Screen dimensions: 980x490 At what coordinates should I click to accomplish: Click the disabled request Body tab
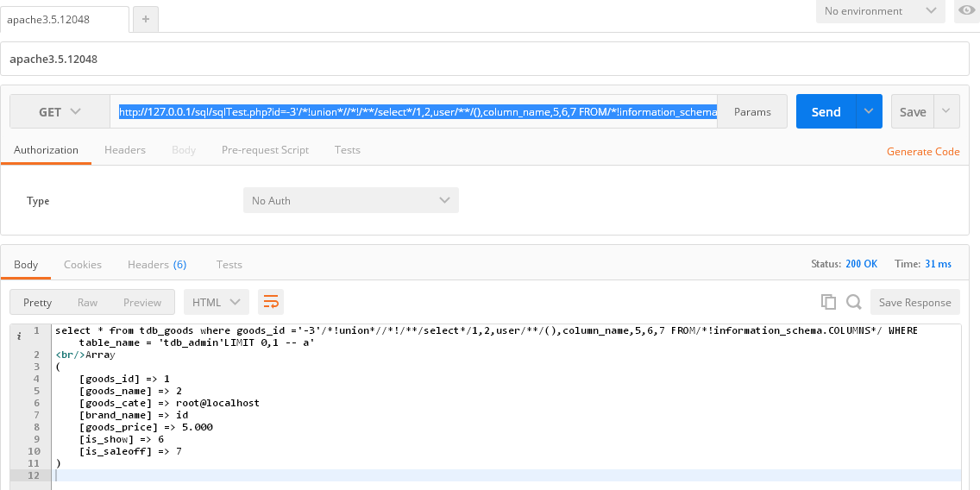click(184, 150)
